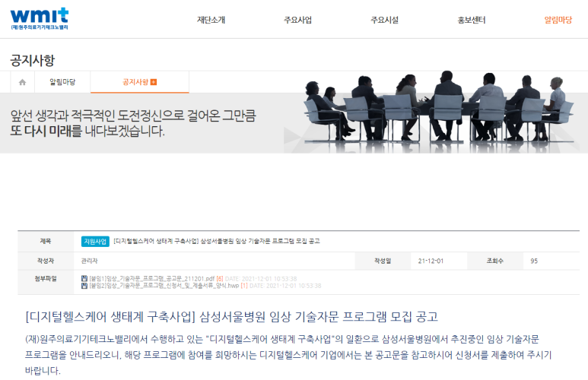Open the 주요사업 menu

297,20
